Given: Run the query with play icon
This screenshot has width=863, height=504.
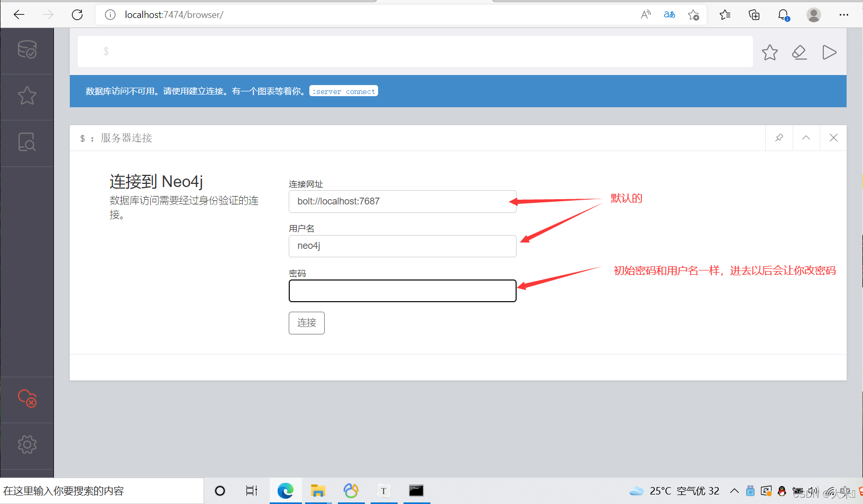Looking at the screenshot, I should [x=829, y=52].
